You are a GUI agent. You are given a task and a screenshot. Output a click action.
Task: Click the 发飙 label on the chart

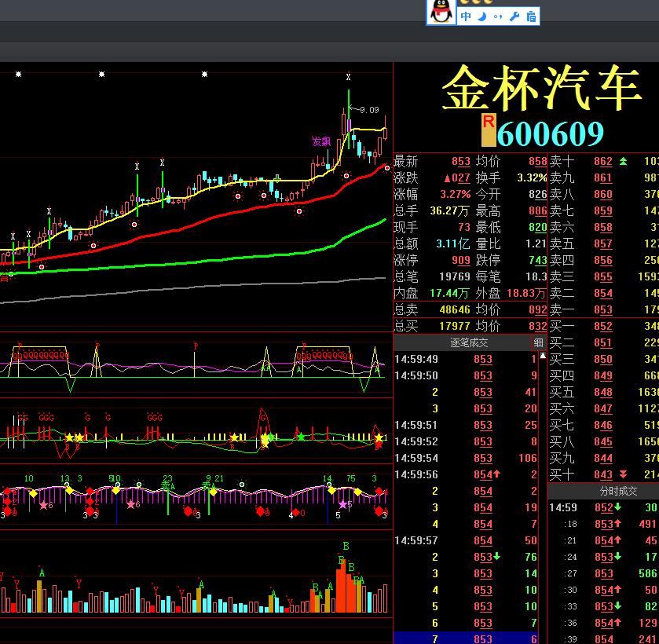click(x=321, y=141)
